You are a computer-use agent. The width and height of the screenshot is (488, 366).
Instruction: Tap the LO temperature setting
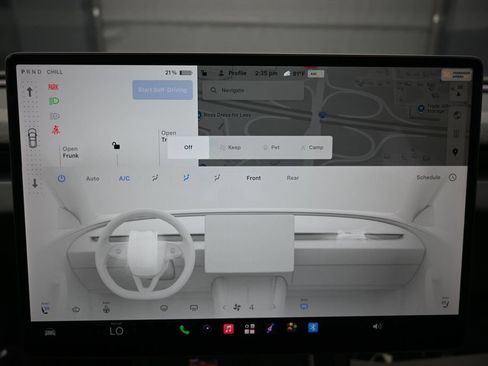click(116, 330)
